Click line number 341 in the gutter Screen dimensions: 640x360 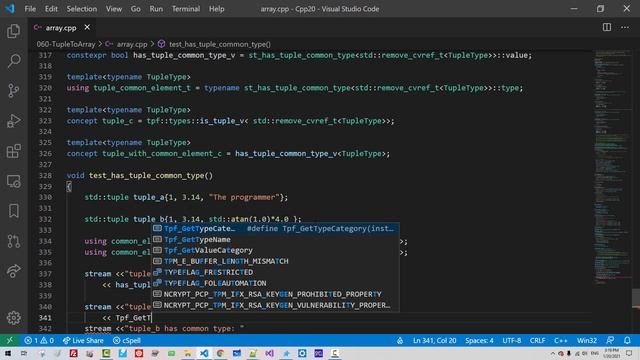pos(45,318)
